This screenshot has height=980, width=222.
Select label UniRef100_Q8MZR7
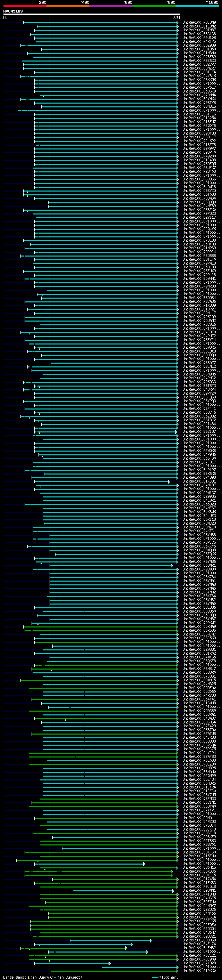coord(199,68)
